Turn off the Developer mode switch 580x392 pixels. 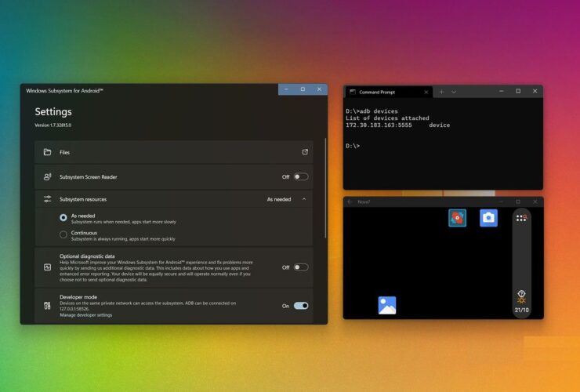(x=301, y=306)
